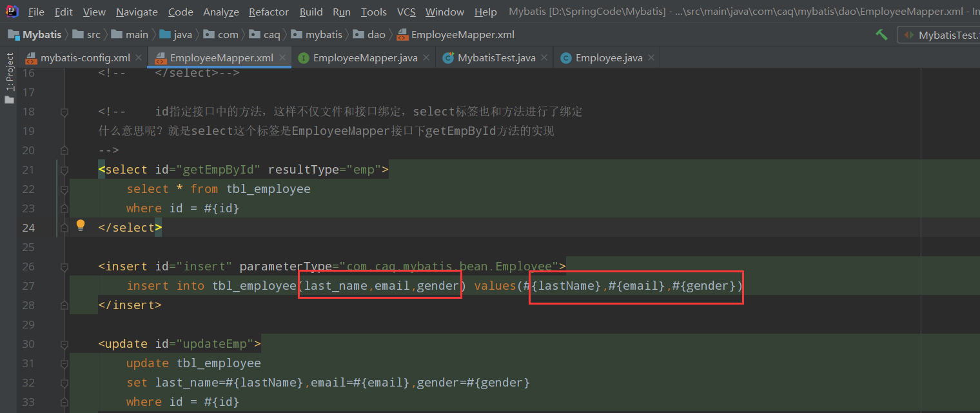
Task: Click the src folder breadcrumb
Action: [x=86, y=35]
